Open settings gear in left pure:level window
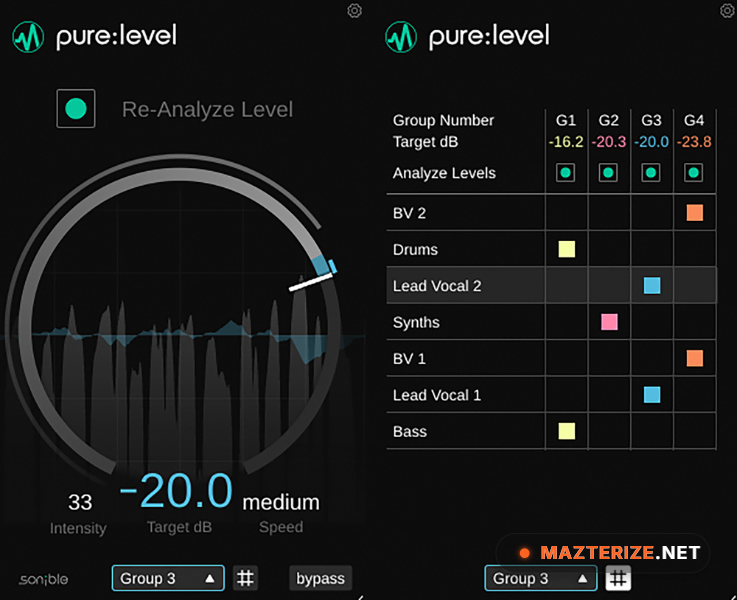737x600 pixels. [x=354, y=10]
